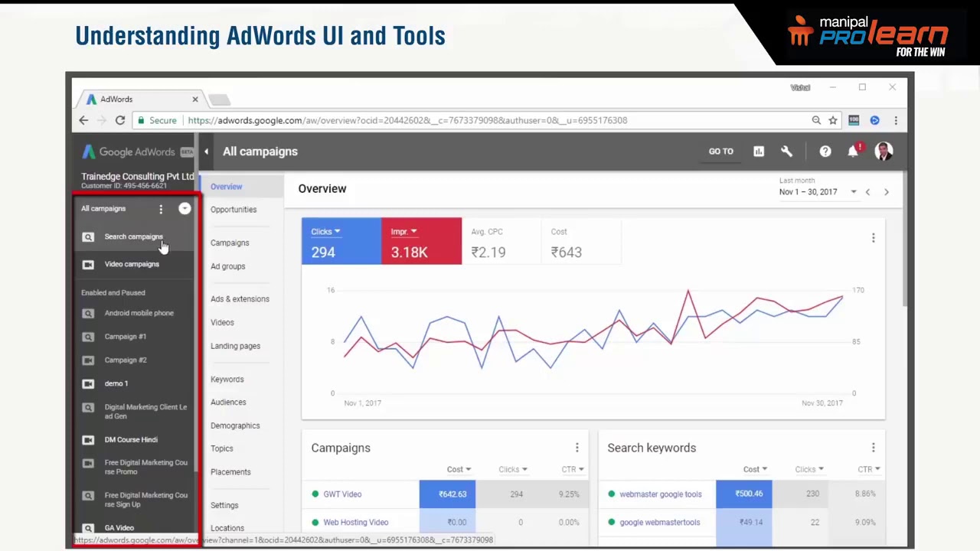
Task: Open the Impr. metric dropdown
Action: point(403,232)
